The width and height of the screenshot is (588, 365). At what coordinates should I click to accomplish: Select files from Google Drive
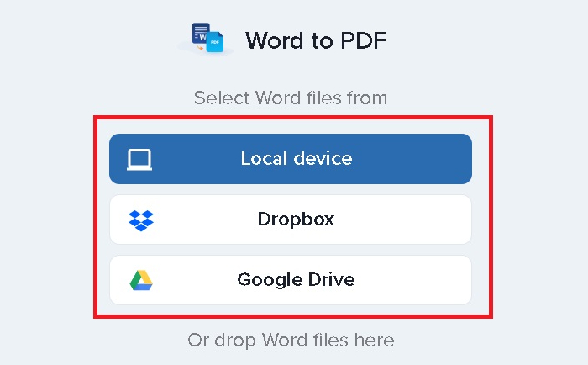291,280
